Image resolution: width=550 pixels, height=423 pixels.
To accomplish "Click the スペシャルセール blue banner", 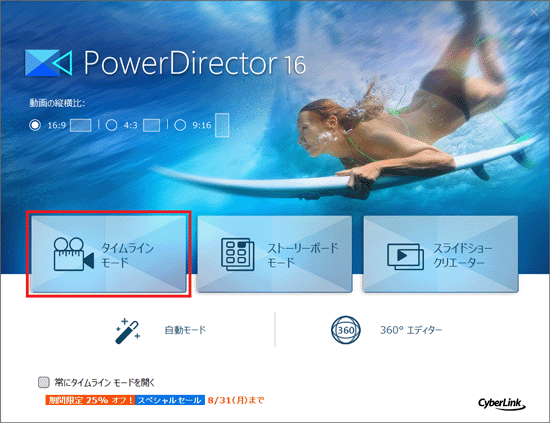I will [170, 400].
